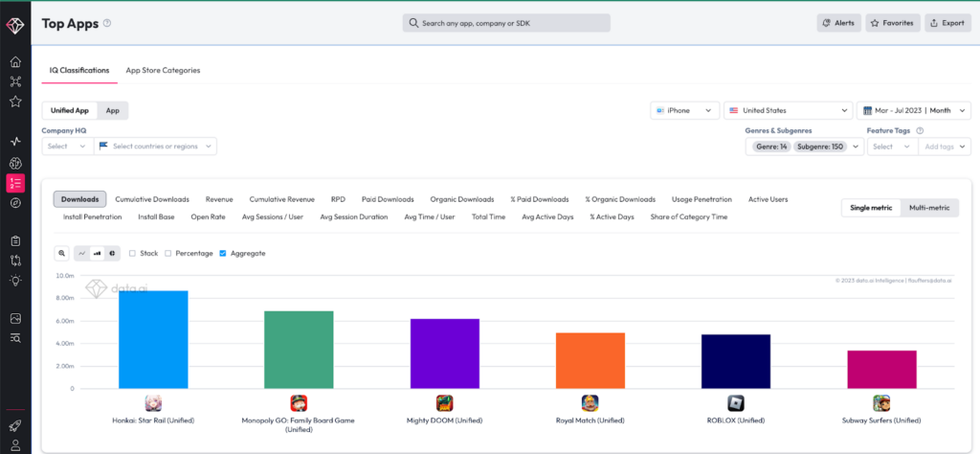Image resolution: width=980 pixels, height=454 pixels.
Task: Select the Downloads metric
Action: pyautogui.click(x=80, y=199)
